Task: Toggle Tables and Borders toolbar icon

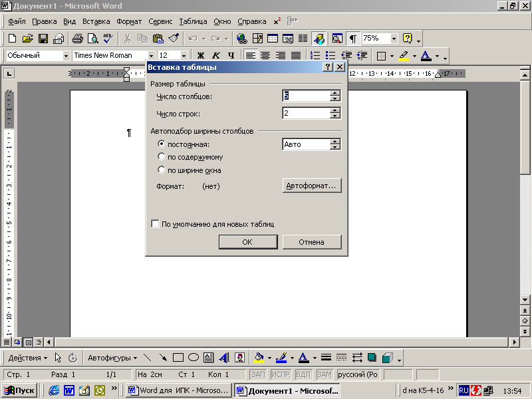Action: [257, 39]
